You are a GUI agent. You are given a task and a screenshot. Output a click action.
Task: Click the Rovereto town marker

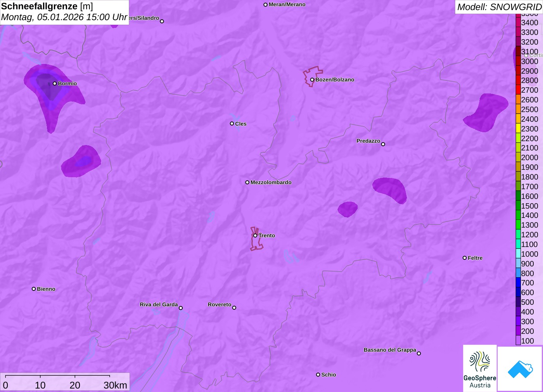(x=234, y=308)
